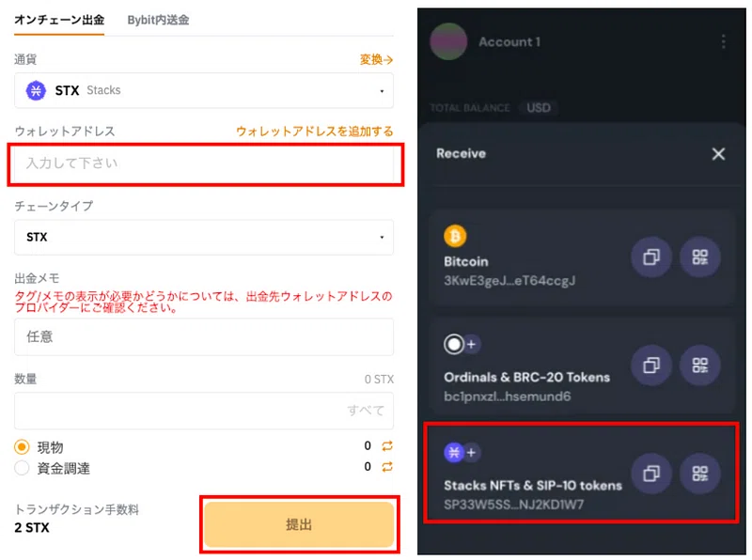The width and height of the screenshot is (752, 560).
Task: Click the Account 1 name
Action: (509, 41)
